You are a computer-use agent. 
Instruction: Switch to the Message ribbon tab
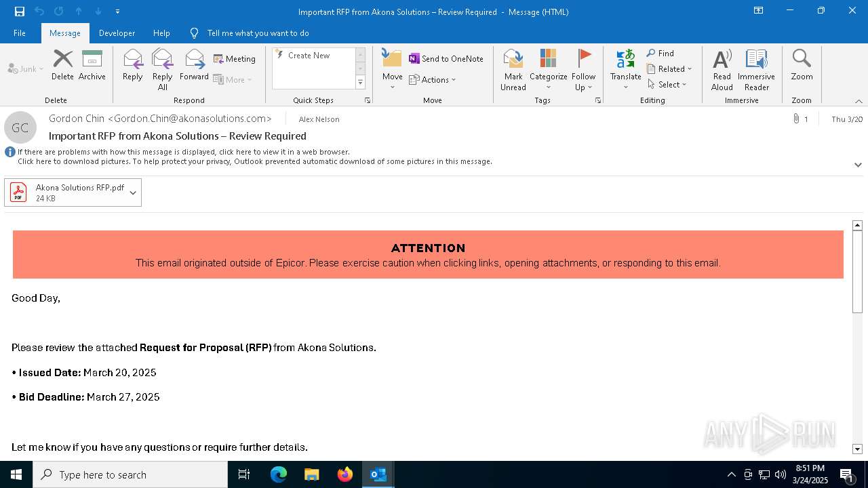[x=65, y=33]
